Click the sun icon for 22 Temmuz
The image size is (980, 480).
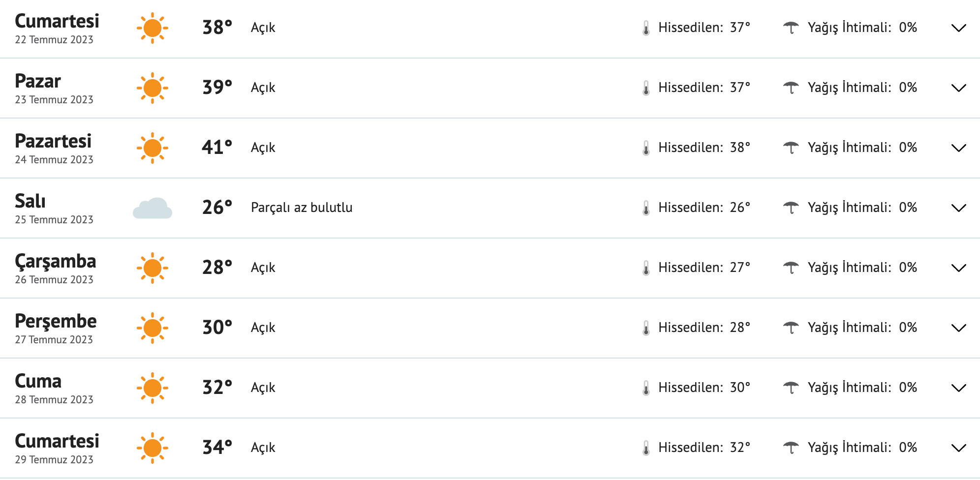coord(153,28)
